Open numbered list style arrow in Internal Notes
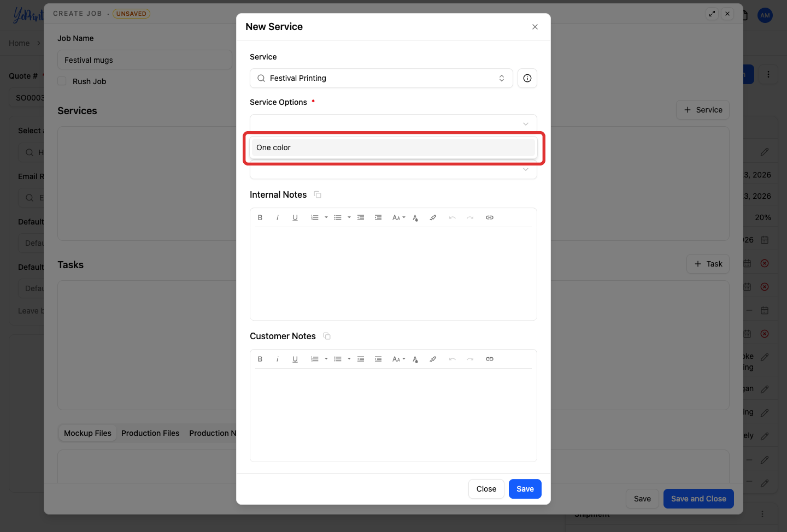Screen dimensions: 787x532 (x=326, y=217)
